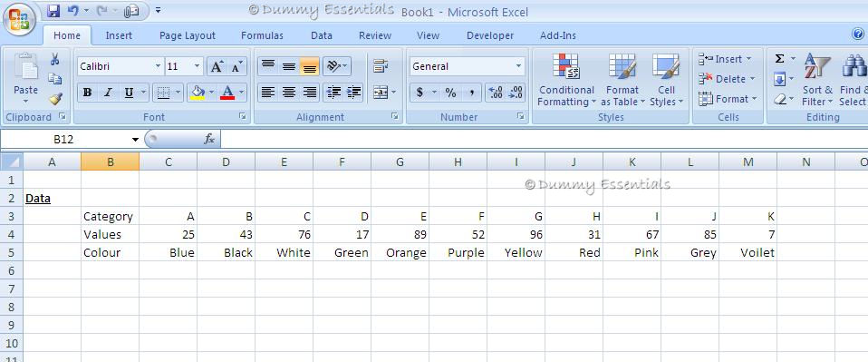Screen dimensions: 868x362
Task: Expand the Name Box dropdown arrow
Action: 135,140
